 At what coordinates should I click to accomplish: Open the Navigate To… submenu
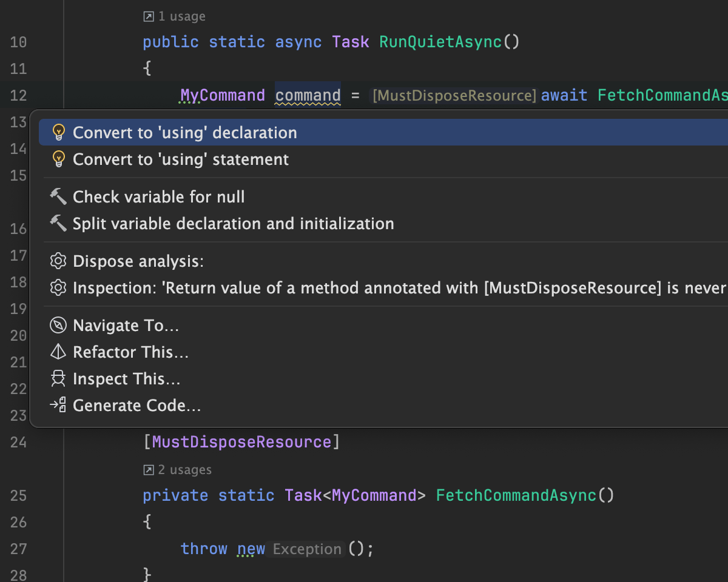click(126, 326)
